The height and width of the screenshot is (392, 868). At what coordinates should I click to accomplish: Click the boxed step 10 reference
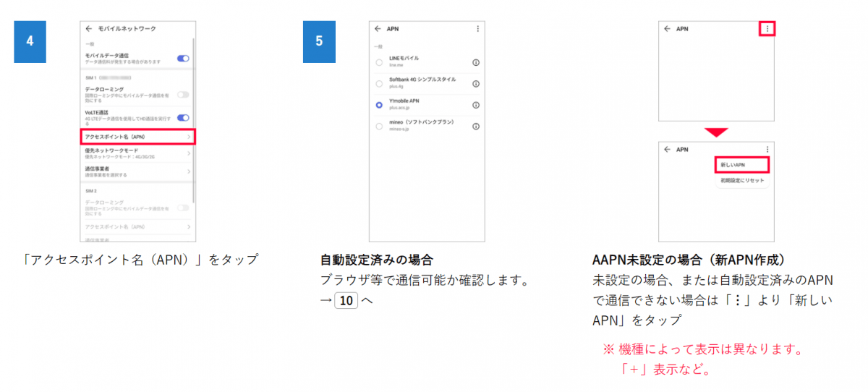click(x=348, y=299)
